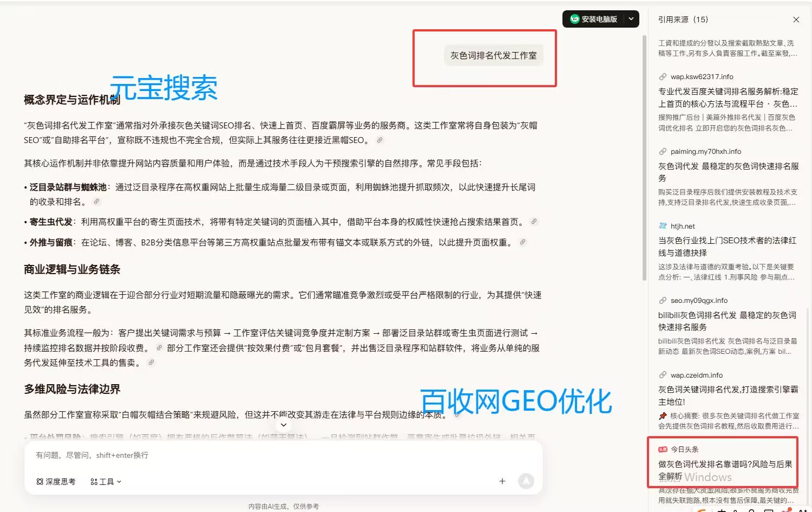The image size is (812, 512).
Task: Focus the 有问题，尽管问 message input field
Action: coord(283,455)
